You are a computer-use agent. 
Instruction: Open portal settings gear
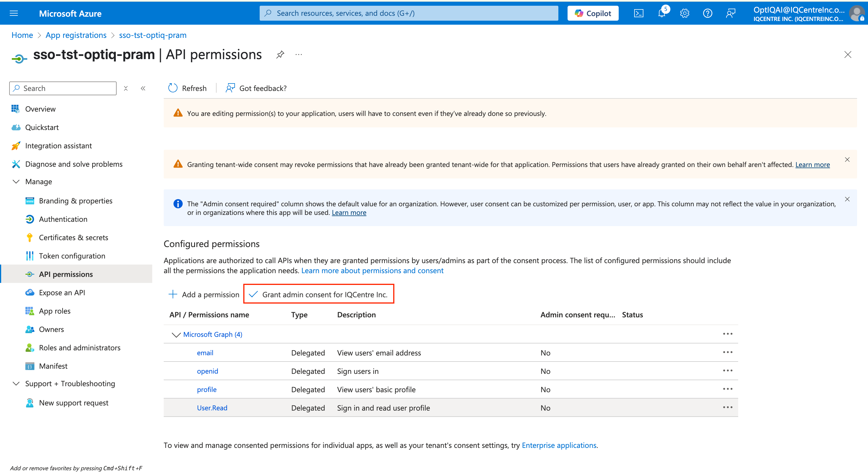pyautogui.click(x=684, y=13)
